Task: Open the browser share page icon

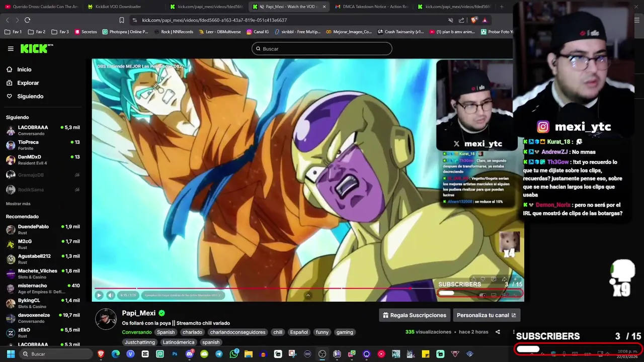Action: click(461, 20)
